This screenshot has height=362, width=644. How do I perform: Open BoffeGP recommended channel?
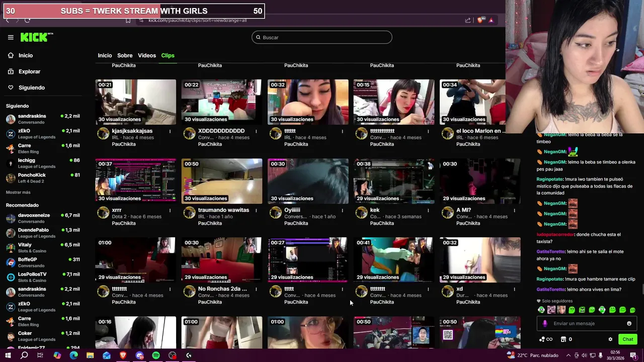coord(43,262)
